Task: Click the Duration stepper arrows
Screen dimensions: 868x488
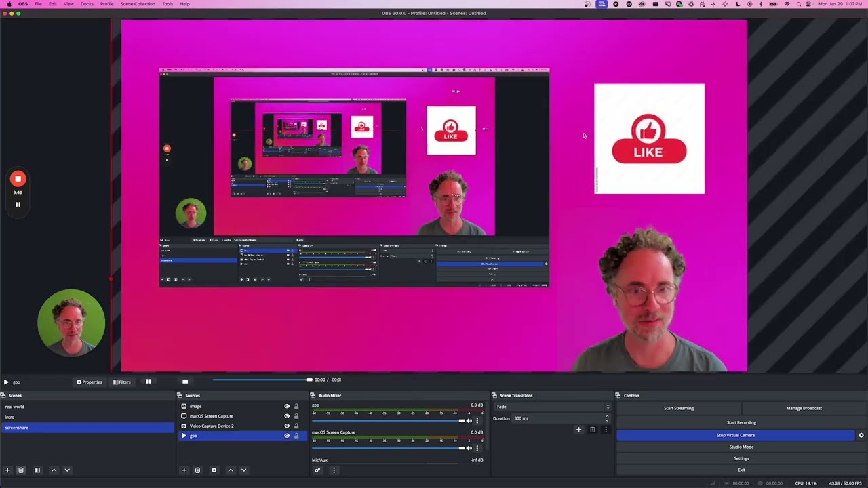Action: 607,418
